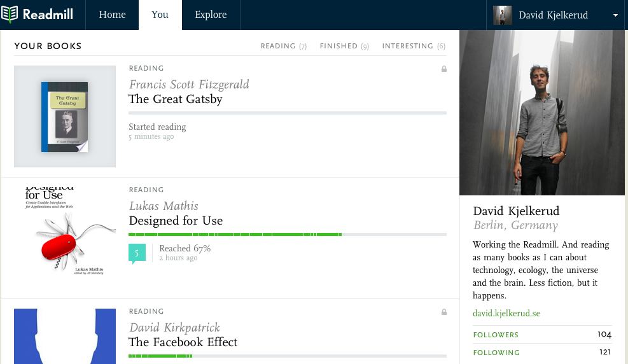
Task: Click the lock icon on The Great Gatsby
Action: (x=443, y=69)
